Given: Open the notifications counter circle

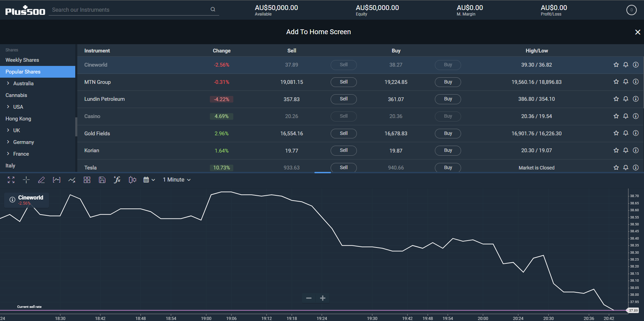Looking at the screenshot, I should 631,10.
